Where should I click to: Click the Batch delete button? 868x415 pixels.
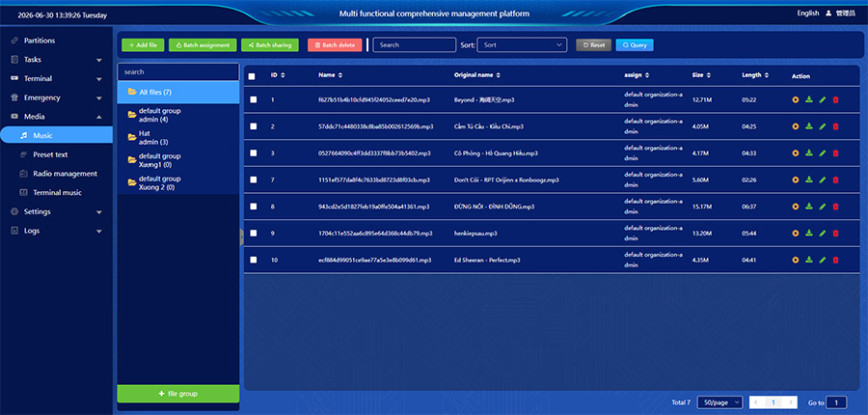point(335,45)
